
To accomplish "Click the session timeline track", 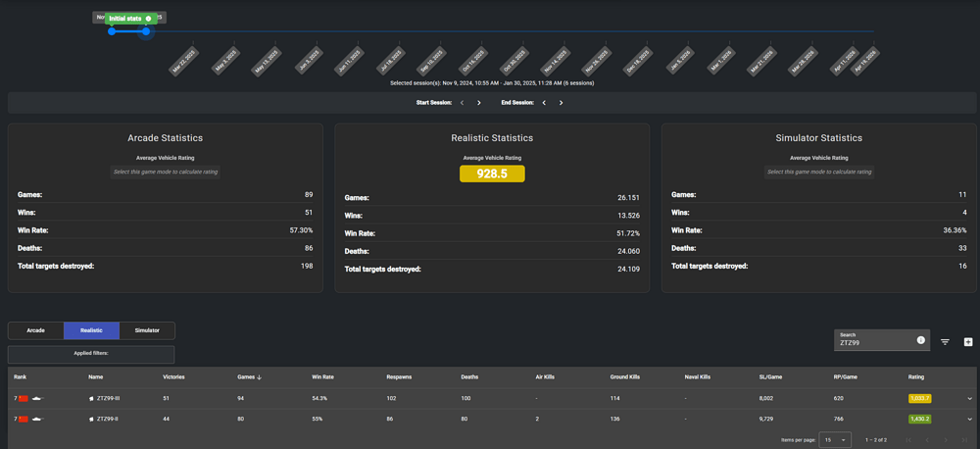I will click(493, 31).
